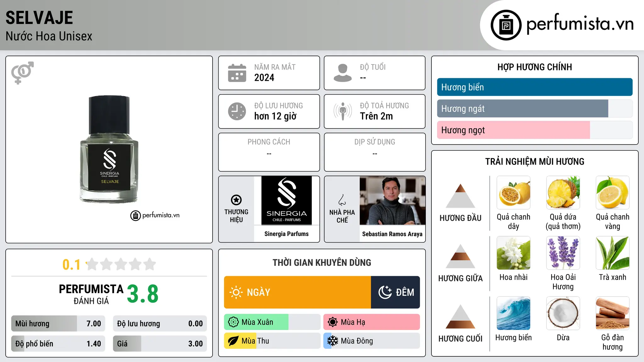The width and height of the screenshot is (644, 362).
Task: Click the person icon beside Độ tuổi
Action: click(x=343, y=73)
